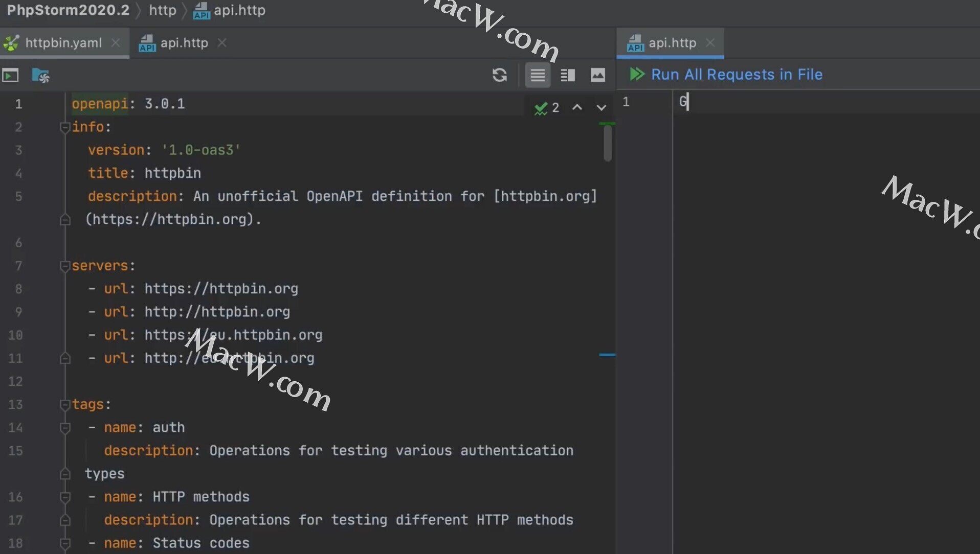Click the PhpStorm2020.2 breadcrumb

[x=68, y=10]
